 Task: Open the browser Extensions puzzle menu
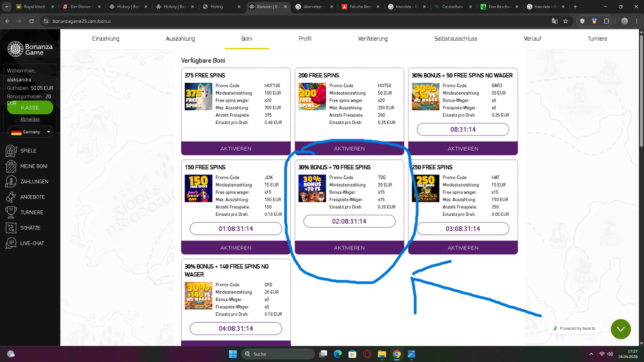tap(607, 21)
